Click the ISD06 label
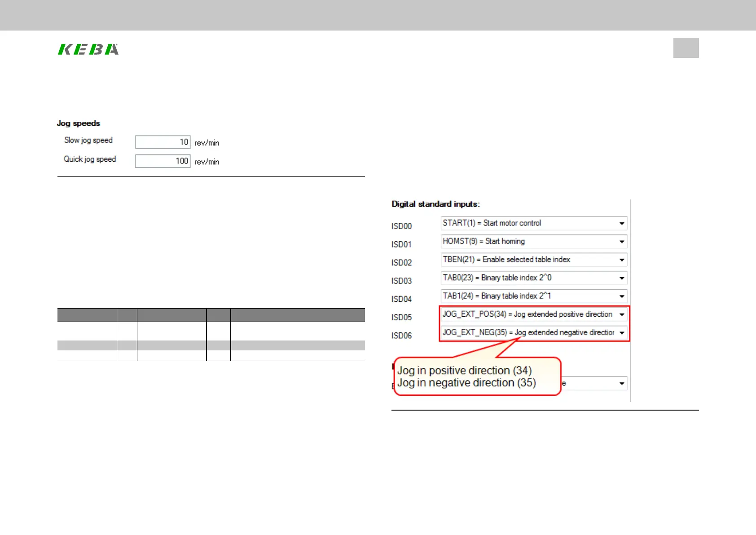Viewport: 756px width, 535px height. point(401,336)
